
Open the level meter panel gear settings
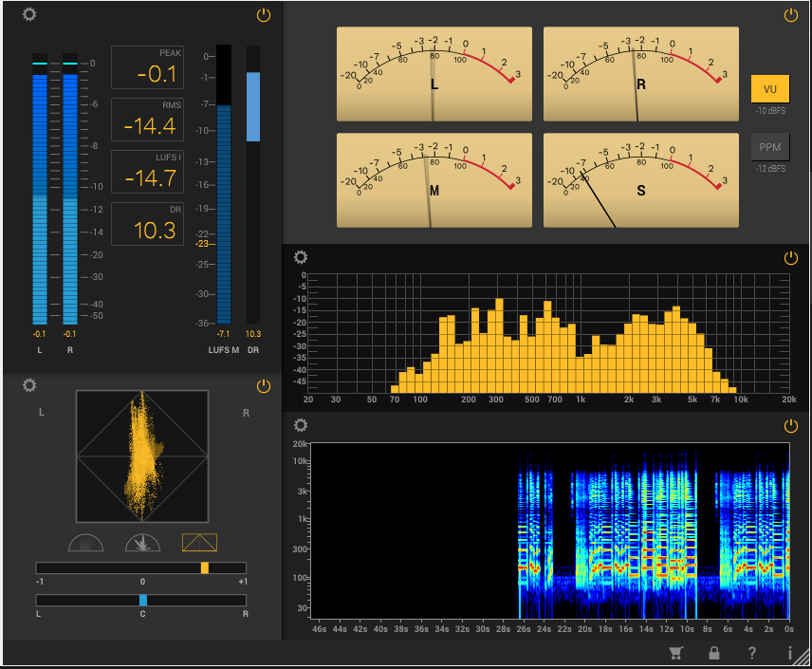(29, 15)
